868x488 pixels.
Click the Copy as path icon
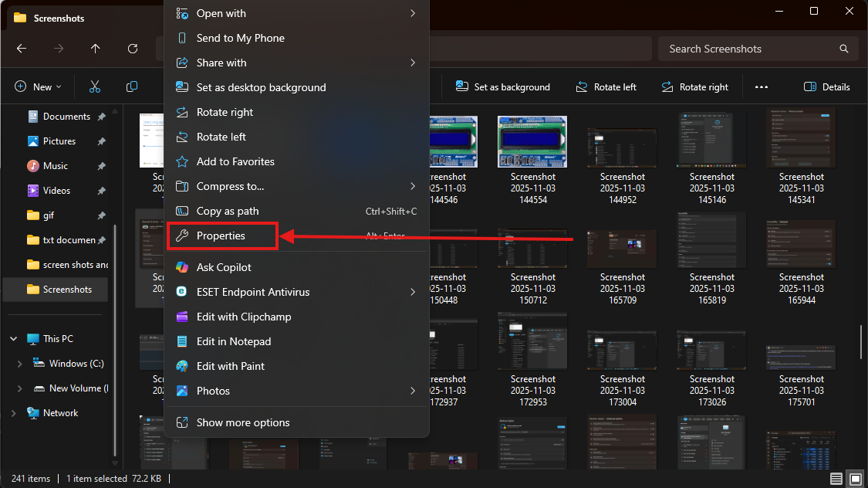tap(181, 211)
